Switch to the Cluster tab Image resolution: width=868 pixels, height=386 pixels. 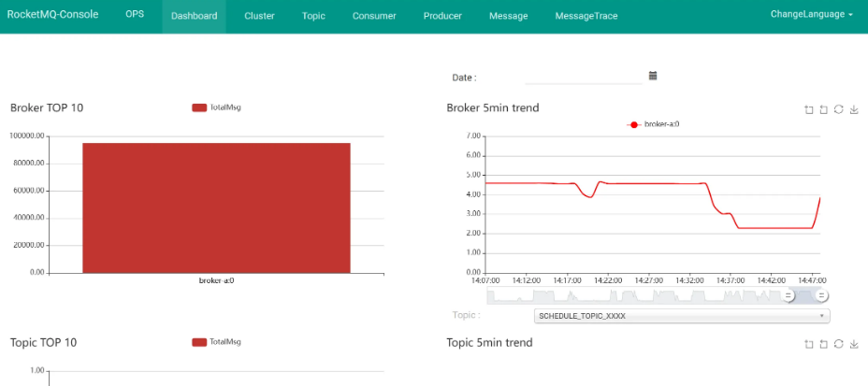pos(260,16)
